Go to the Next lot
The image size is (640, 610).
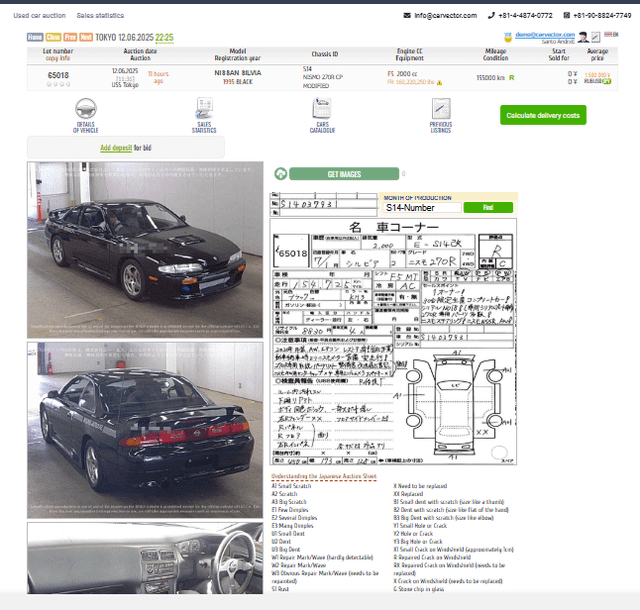(x=86, y=37)
